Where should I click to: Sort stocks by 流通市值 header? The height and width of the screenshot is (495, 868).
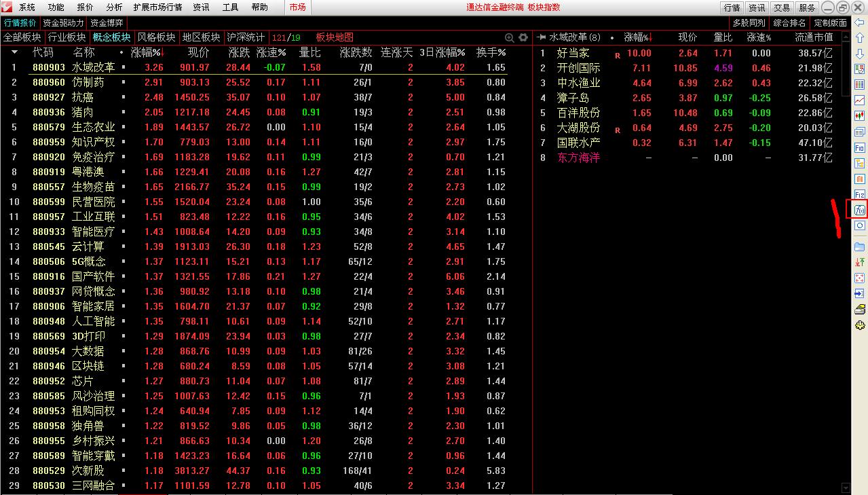coord(814,37)
